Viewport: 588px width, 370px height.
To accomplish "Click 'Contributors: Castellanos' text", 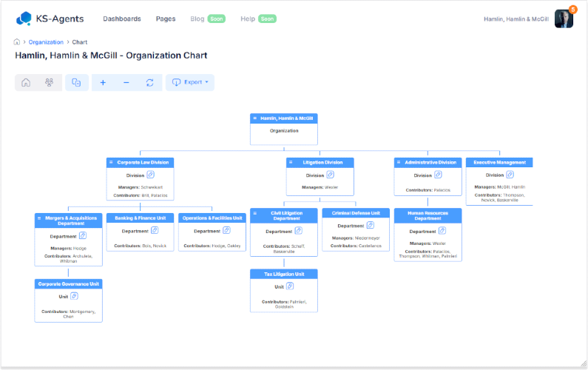I will pos(356,246).
